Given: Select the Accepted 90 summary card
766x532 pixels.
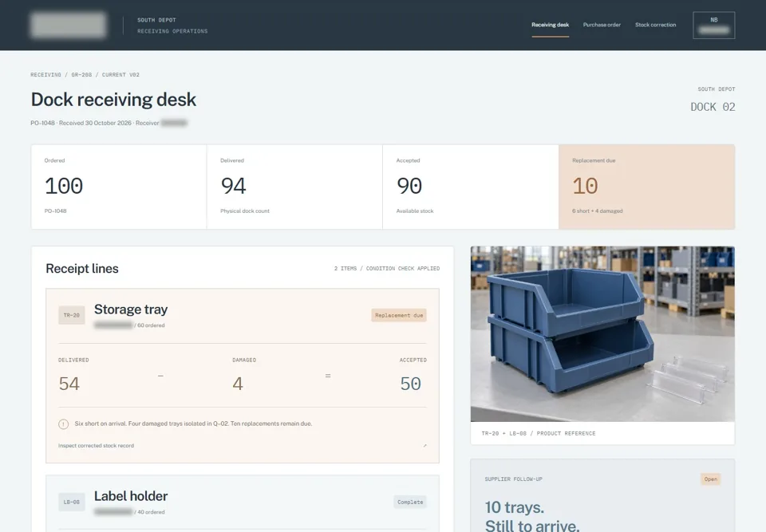Looking at the screenshot, I should tap(471, 187).
